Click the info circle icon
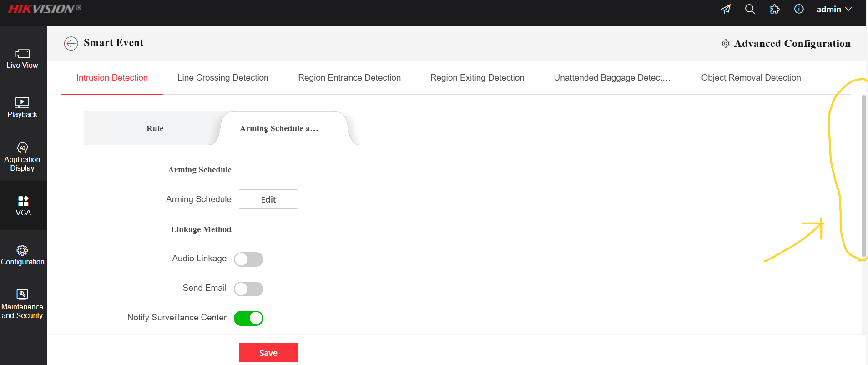 (799, 9)
